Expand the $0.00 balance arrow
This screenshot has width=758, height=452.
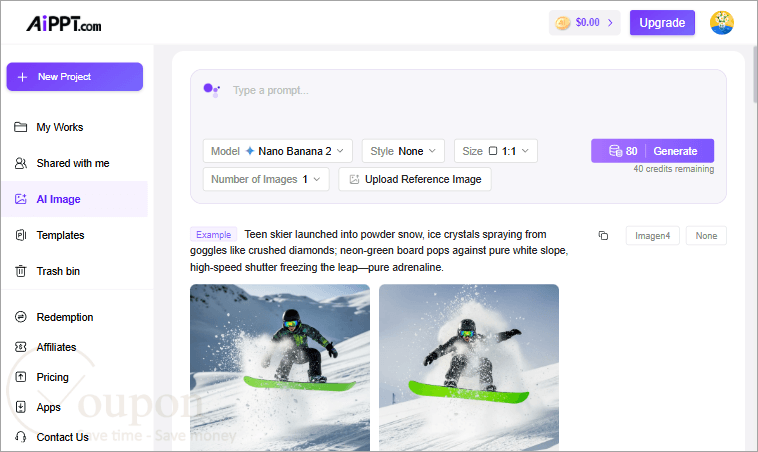[x=610, y=23]
